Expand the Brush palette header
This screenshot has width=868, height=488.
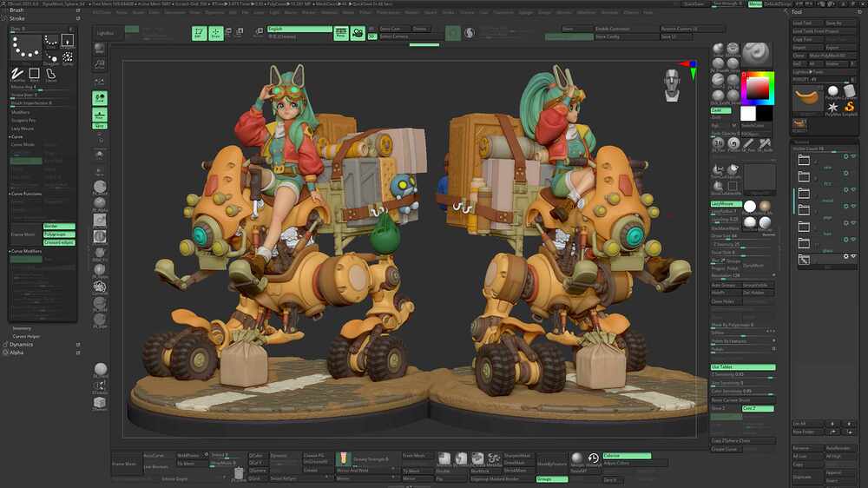click(16, 10)
